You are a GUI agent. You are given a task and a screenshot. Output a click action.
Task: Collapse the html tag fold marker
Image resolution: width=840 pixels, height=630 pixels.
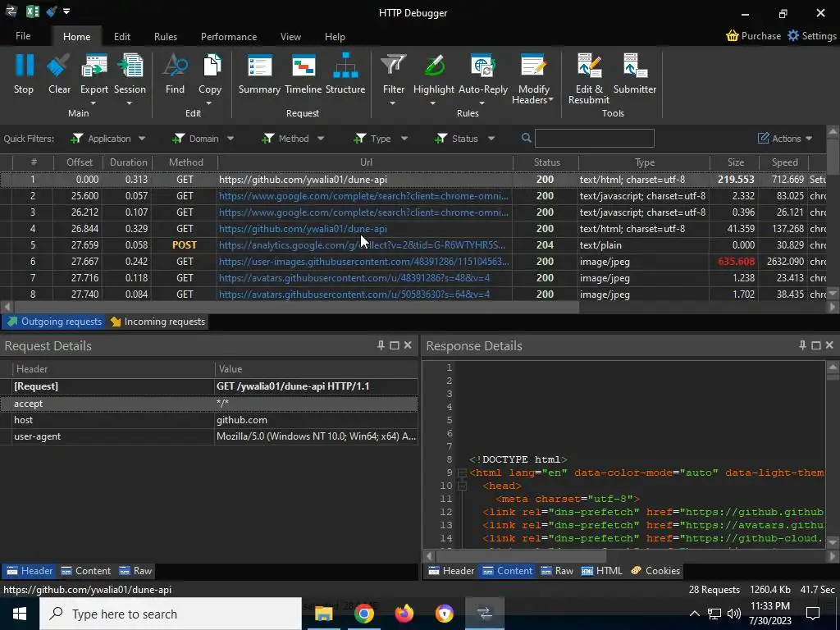[x=462, y=472]
